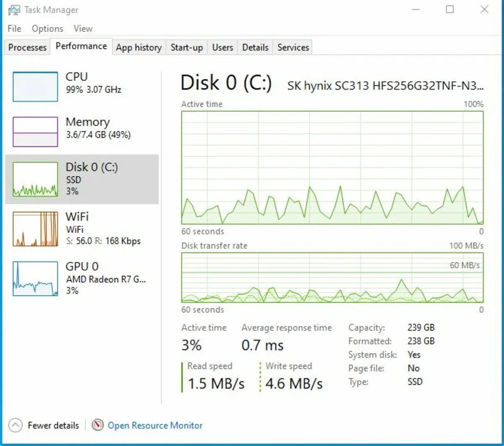Minimize the Task Manager window
Image resolution: width=504 pixels, height=446 pixels.
[416, 9]
